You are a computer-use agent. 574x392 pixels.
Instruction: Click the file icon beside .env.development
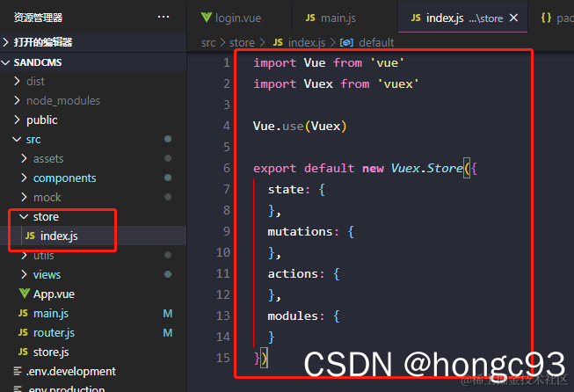tap(18, 371)
